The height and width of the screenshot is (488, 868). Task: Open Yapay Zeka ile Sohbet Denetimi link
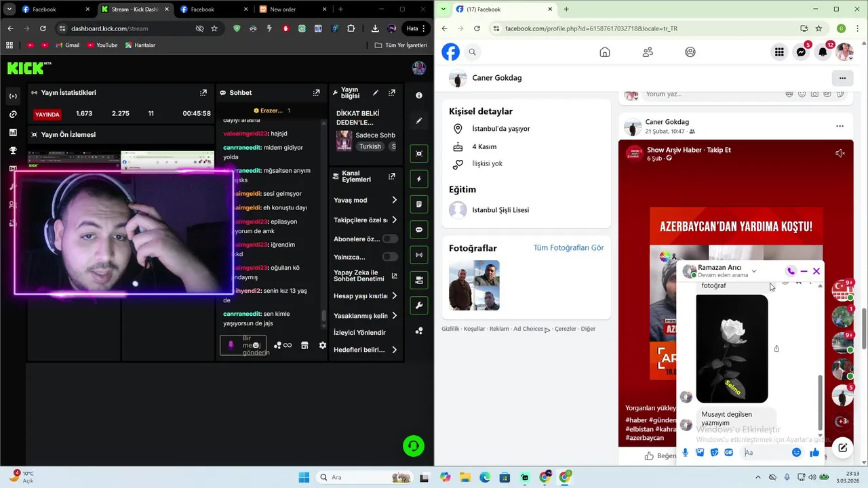point(366,276)
